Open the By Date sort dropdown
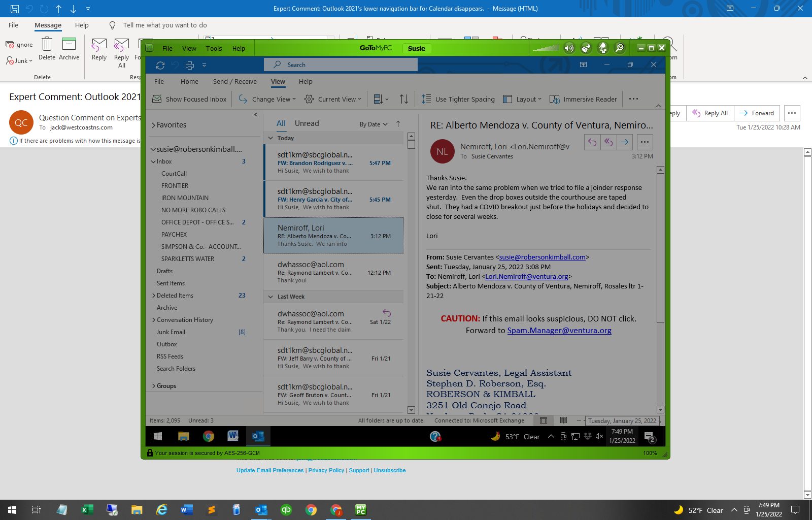Image resolution: width=812 pixels, height=520 pixels. coord(374,124)
